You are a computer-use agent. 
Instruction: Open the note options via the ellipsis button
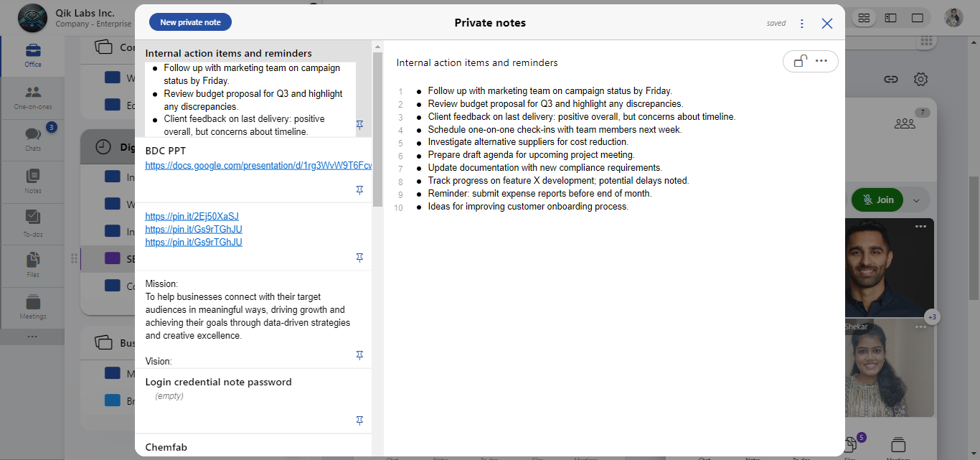822,61
